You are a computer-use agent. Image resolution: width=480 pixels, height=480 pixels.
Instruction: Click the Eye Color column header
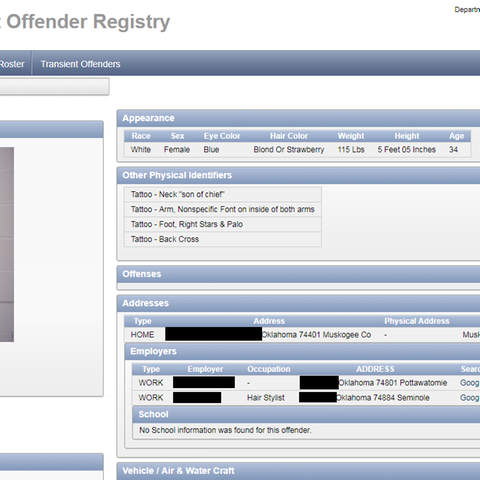click(222, 136)
